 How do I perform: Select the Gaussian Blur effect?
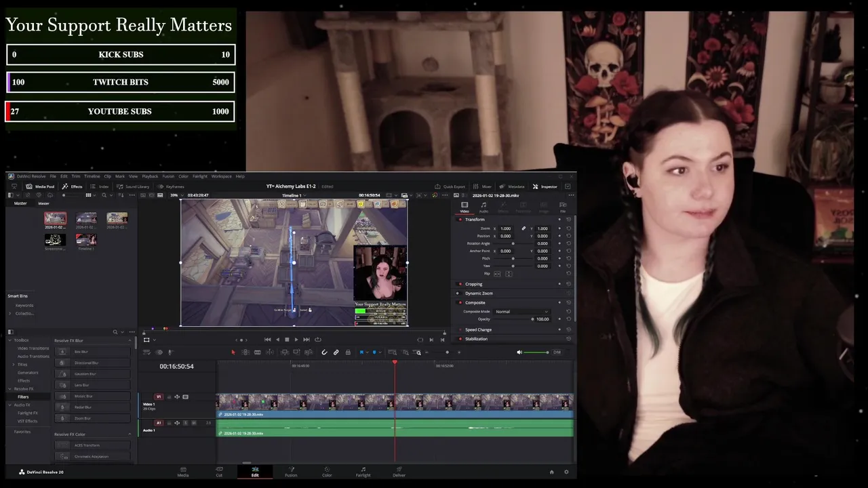[93, 373]
